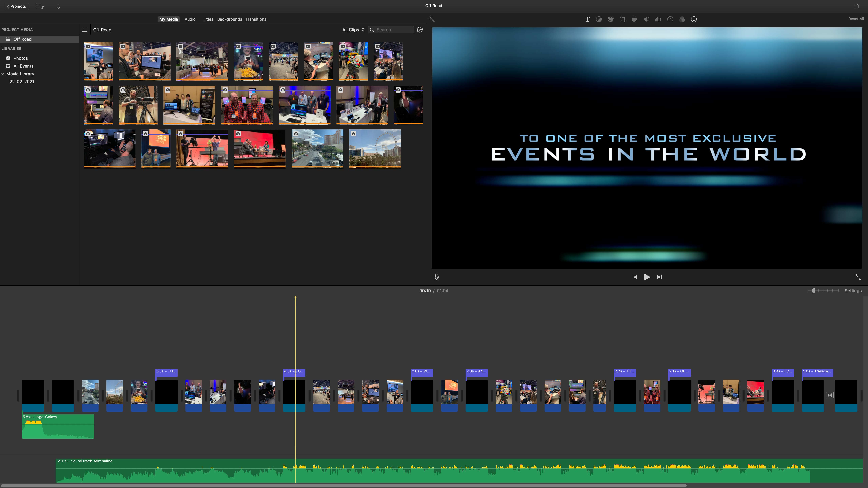
Task: Show Clip Information inspector
Action: [694, 19]
